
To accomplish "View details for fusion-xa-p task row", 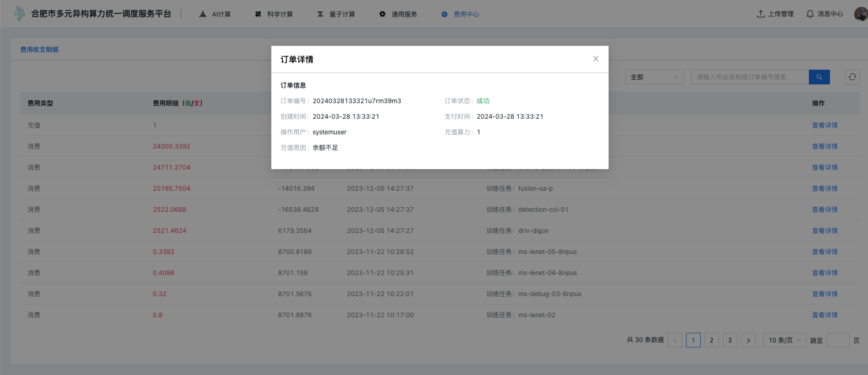I will (824, 188).
